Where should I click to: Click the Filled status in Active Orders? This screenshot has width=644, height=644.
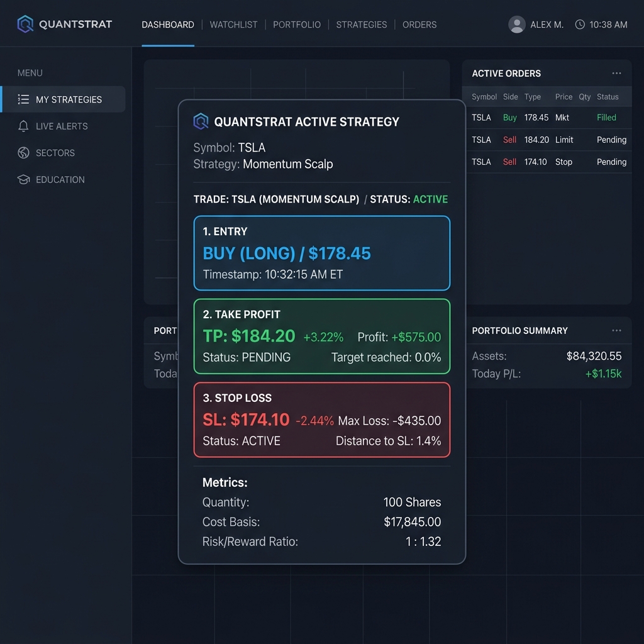[x=606, y=118]
